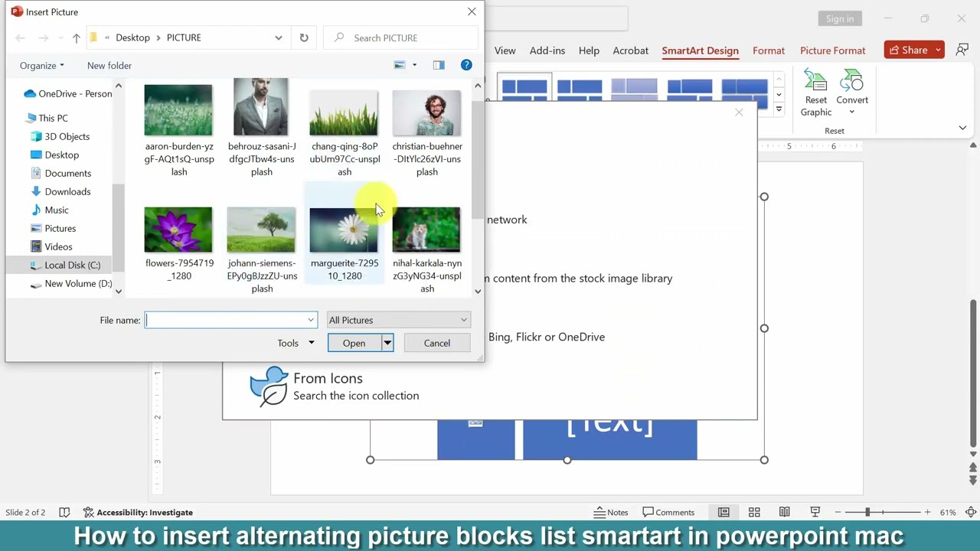This screenshot has width=980, height=551.
Task: Click PICTURE in the address breadcrumb
Action: pyautogui.click(x=184, y=37)
